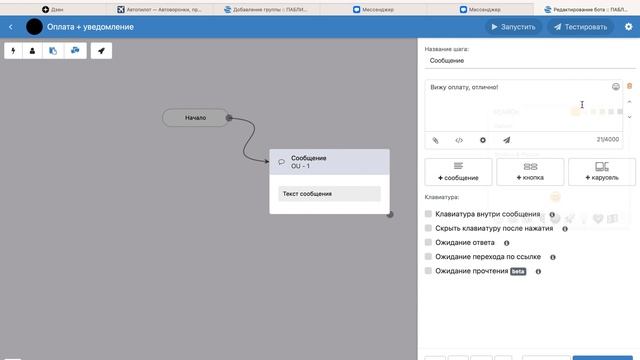The width and height of the screenshot is (640, 360).
Task: Switch to Автопилот — Автоворонки browser tab
Action: click(x=160, y=9)
